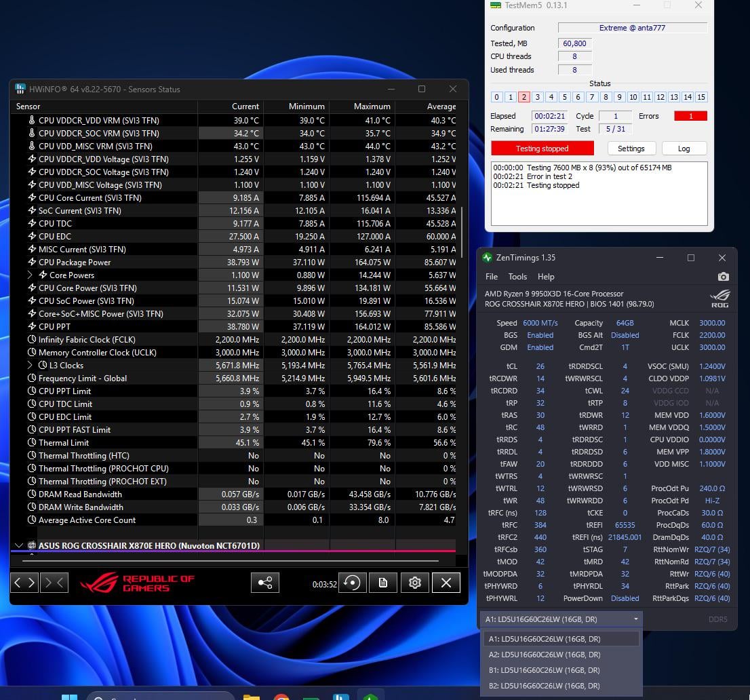This screenshot has width=750, height=700.
Task: Take ZenTimings screenshot with camera icon
Action: (x=723, y=277)
